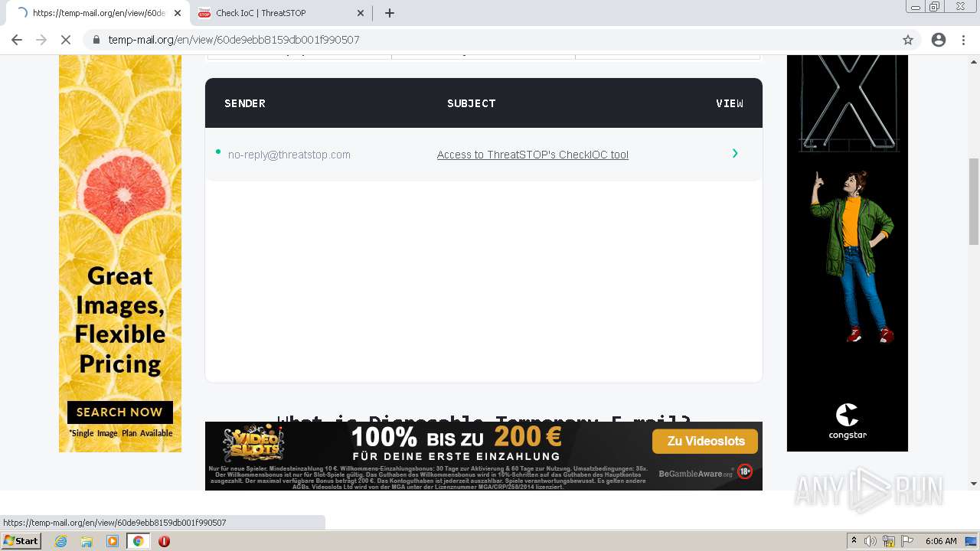Open a new browser tab
This screenshot has height=551, width=980.
390,13
